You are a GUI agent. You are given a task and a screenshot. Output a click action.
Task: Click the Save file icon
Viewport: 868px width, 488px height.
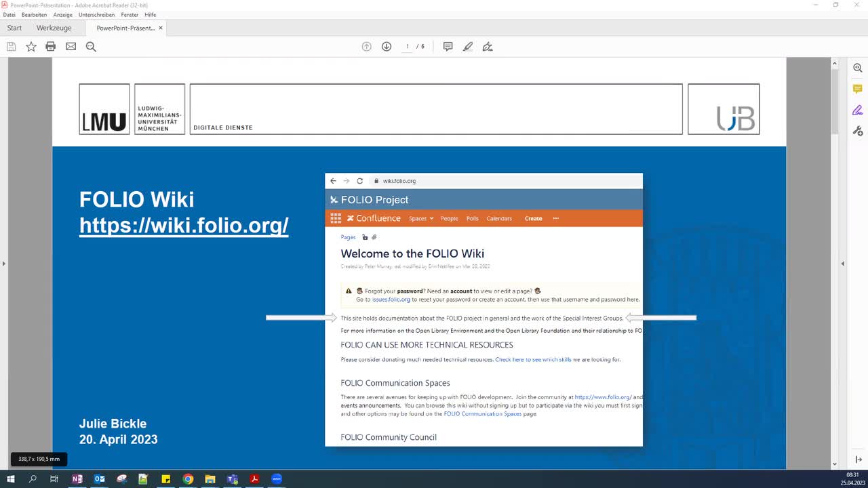[x=11, y=47]
